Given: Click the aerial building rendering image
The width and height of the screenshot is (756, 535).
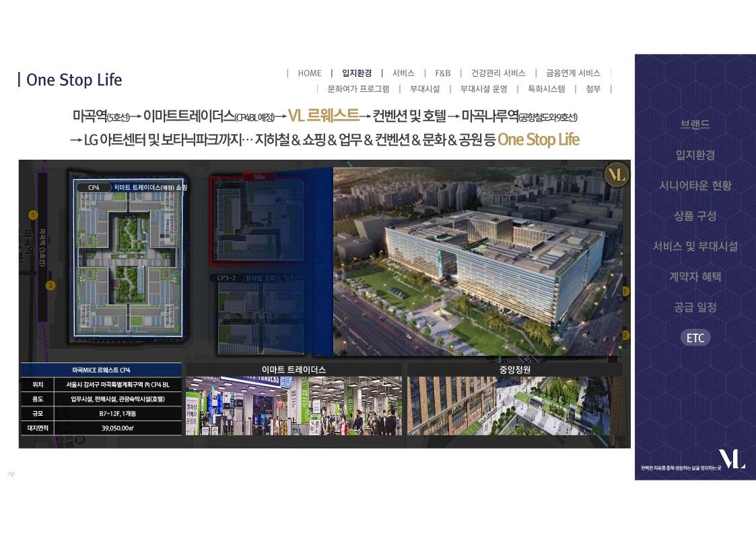Looking at the screenshot, I should (478, 261).
